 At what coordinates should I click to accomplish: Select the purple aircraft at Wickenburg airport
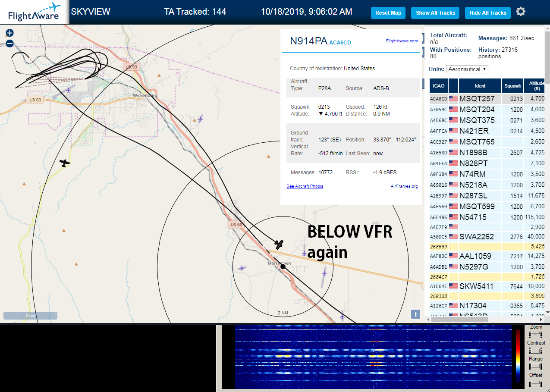click(69, 90)
